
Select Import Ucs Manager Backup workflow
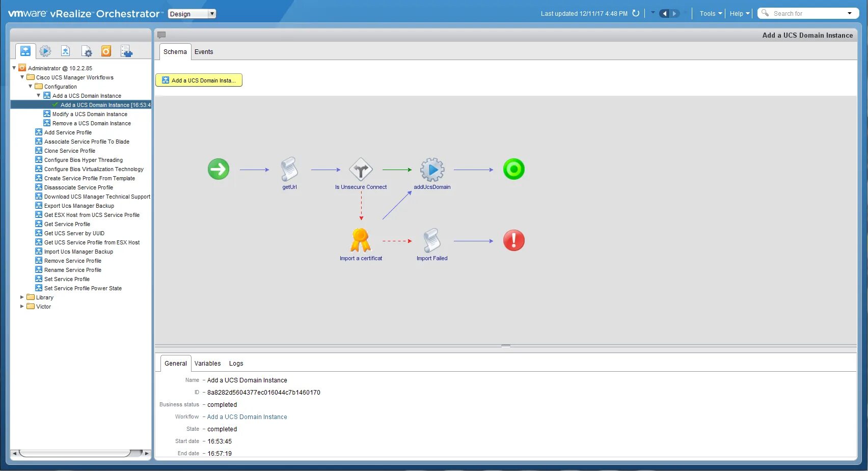(78, 252)
